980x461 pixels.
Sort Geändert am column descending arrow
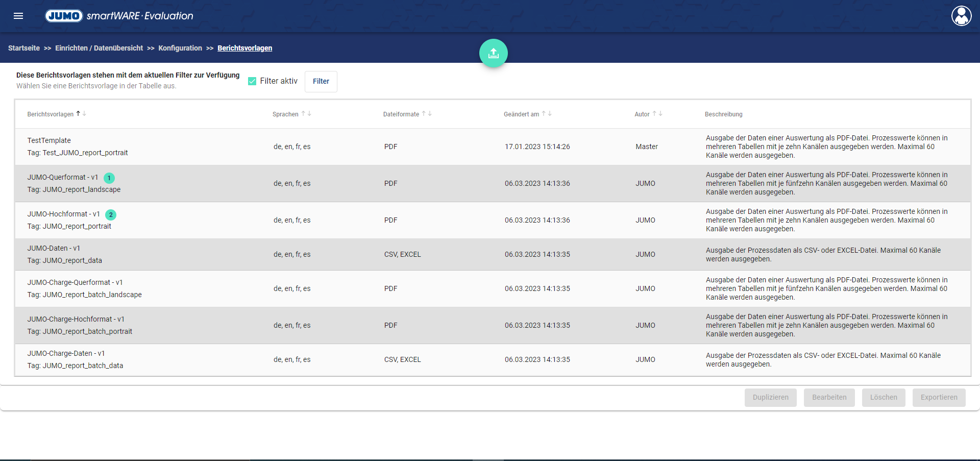550,114
